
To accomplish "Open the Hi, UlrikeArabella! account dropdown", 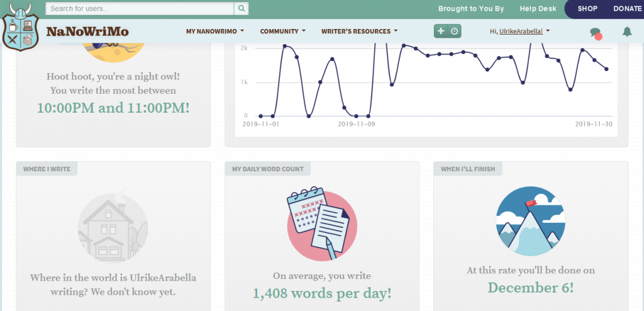I will [520, 31].
